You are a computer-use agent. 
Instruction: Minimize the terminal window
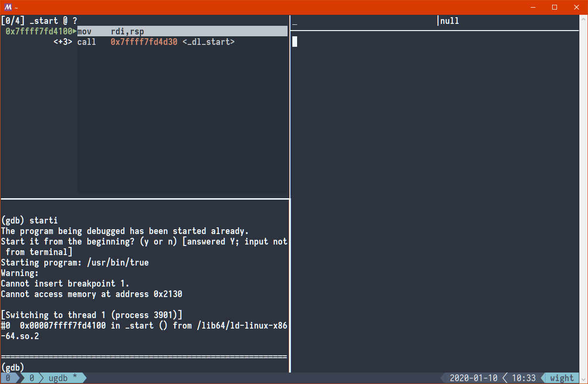click(x=533, y=7)
